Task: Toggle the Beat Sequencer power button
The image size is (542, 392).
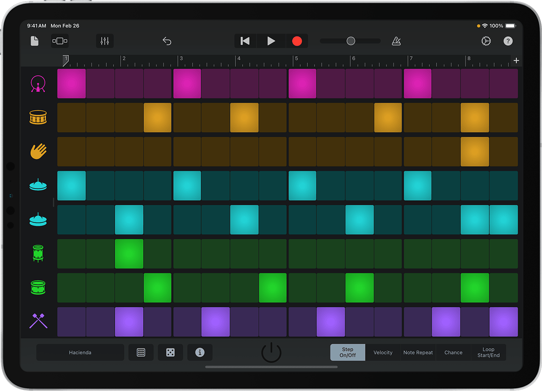Action: pos(271,352)
